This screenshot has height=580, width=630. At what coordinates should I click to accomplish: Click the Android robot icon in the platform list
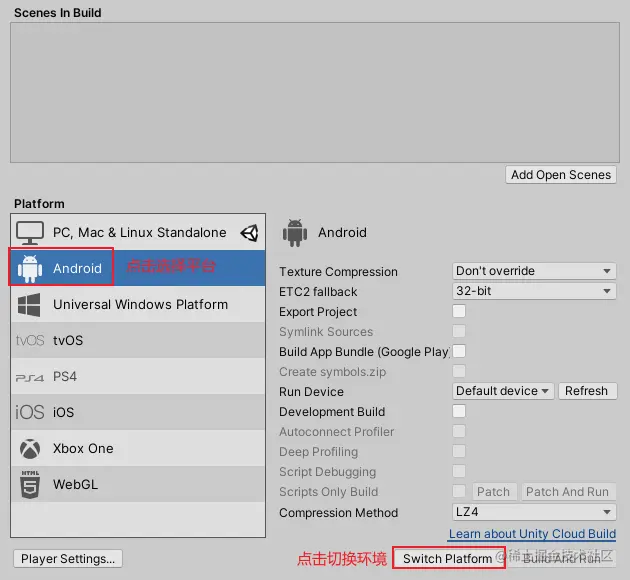(x=30, y=268)
